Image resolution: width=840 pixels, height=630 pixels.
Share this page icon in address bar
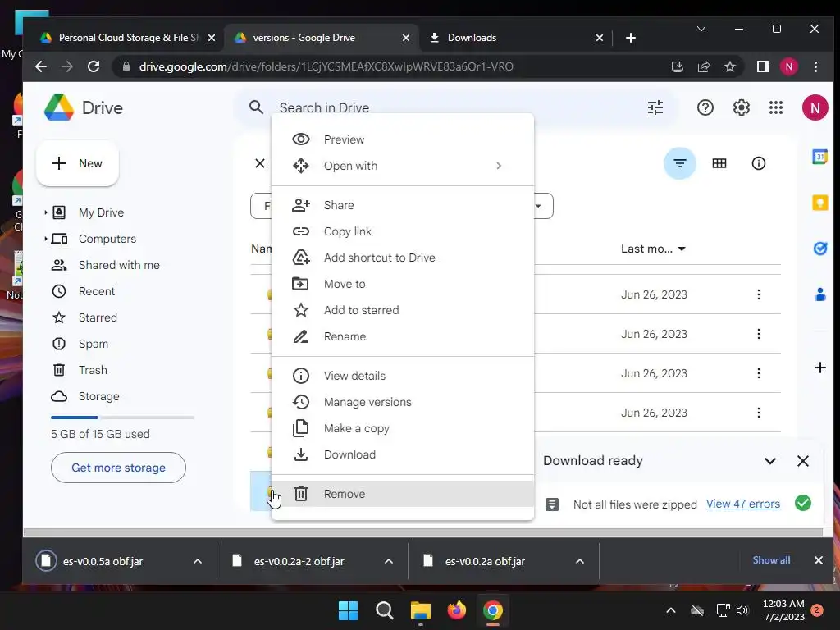[703, 66]
